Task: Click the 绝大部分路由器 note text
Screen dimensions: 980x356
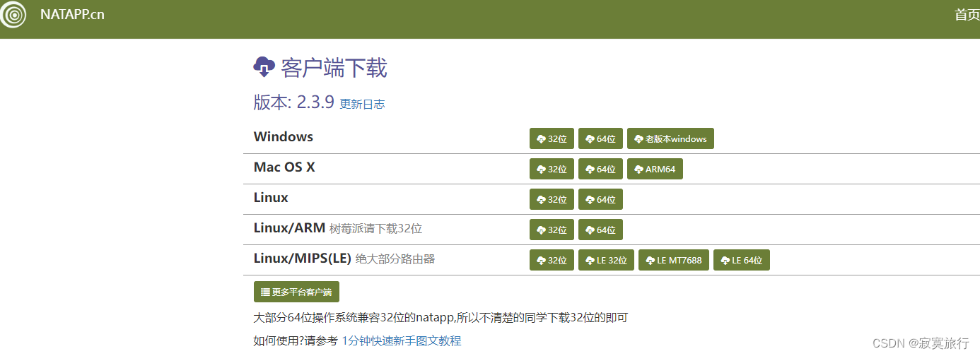Action: (x=395, y=259)
